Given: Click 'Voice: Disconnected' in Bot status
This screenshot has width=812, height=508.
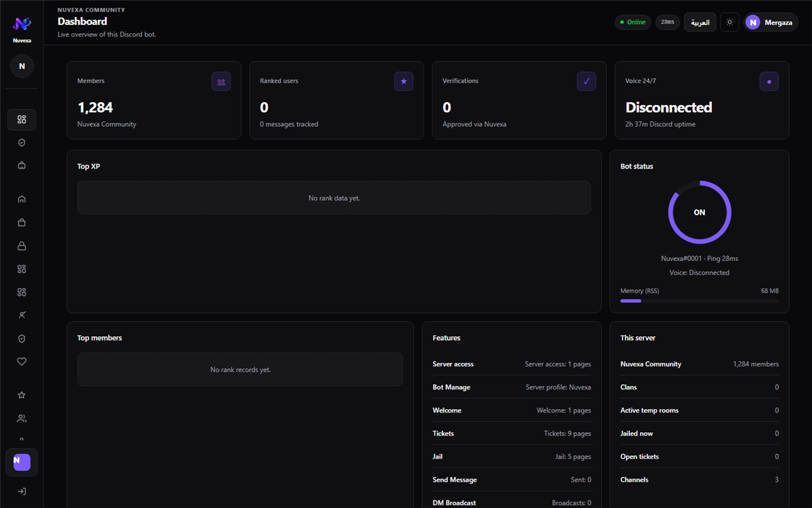Looking at the screenshot, I should (x=700, y=273).
